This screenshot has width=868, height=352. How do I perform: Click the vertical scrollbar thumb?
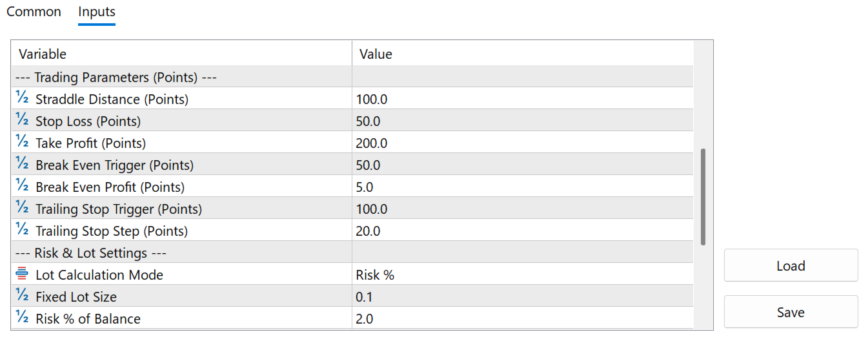703,196
